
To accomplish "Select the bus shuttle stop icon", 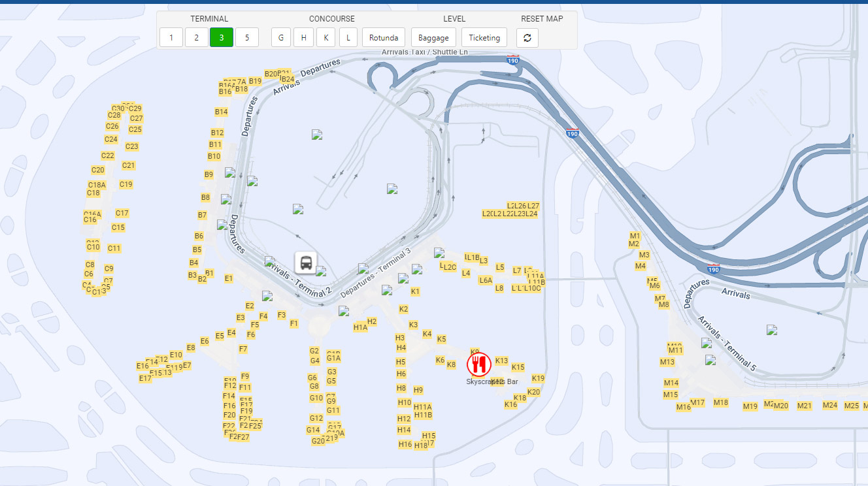I will pyautogui.click(x=306, y=263).
